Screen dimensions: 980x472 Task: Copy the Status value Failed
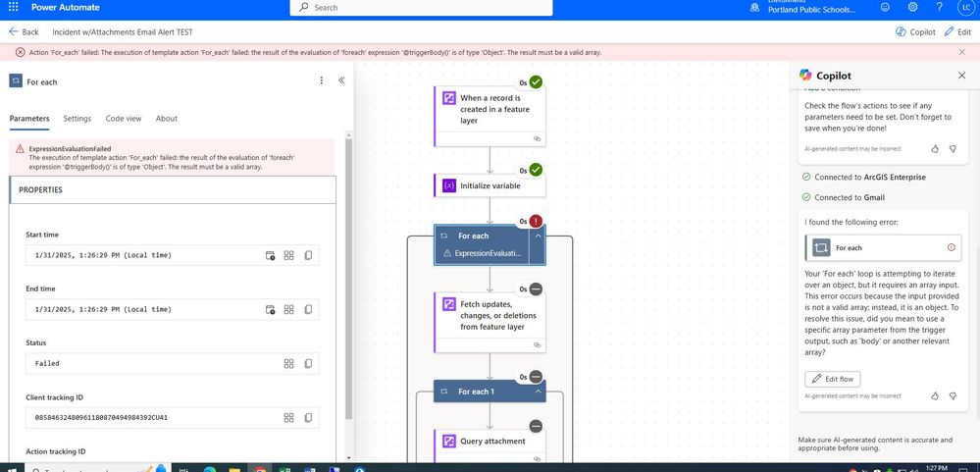tap(308, 363)
